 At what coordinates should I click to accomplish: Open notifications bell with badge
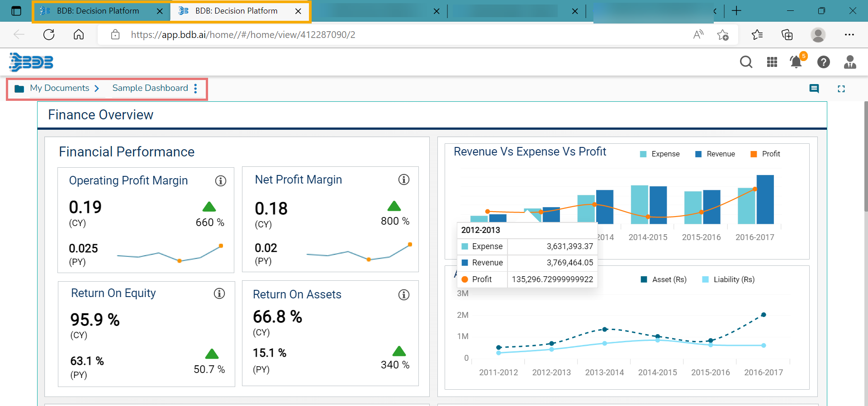796,62
